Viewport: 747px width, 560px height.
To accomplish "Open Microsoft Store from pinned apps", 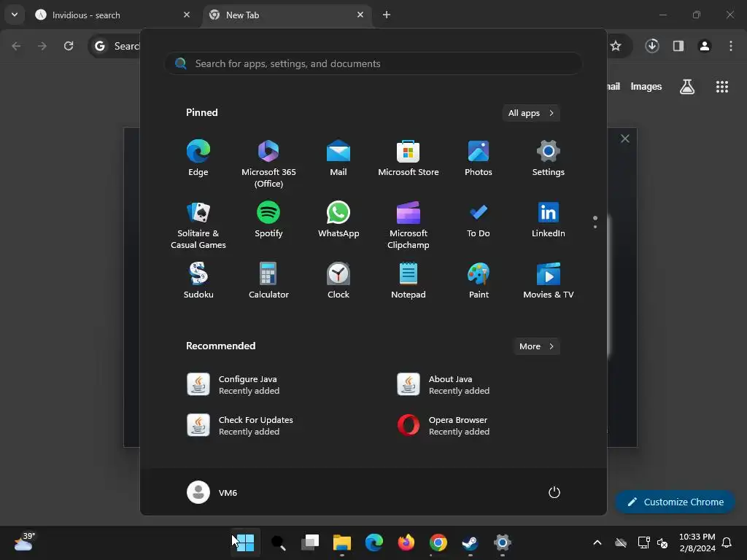I will pyautogui.click(x=409, y=158).
